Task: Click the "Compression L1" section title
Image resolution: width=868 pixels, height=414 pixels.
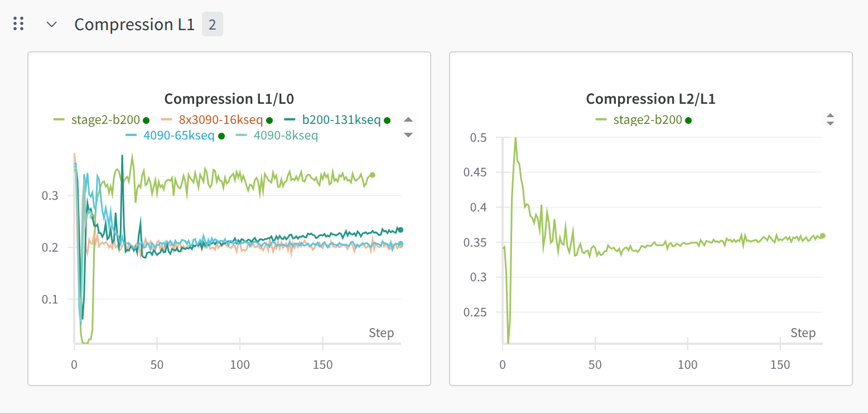Action: pyautogui.click(x=134, y=25)
